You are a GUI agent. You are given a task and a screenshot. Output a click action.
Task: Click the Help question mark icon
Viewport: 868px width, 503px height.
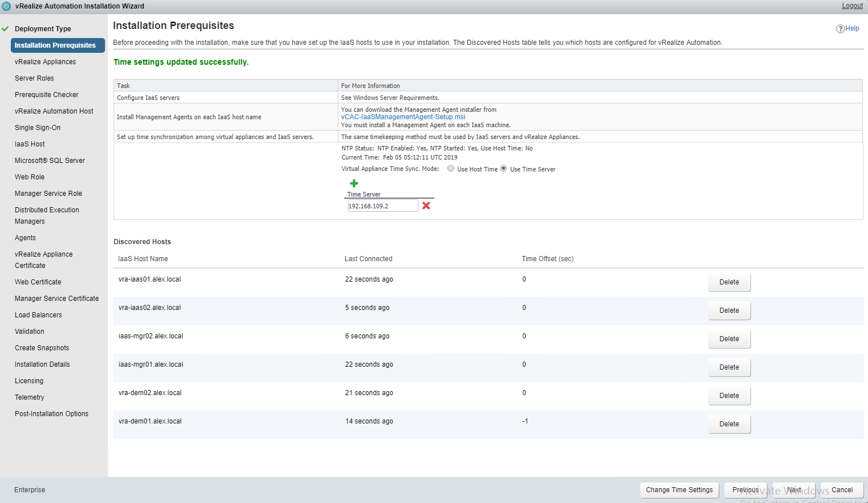tap(840, 29)
